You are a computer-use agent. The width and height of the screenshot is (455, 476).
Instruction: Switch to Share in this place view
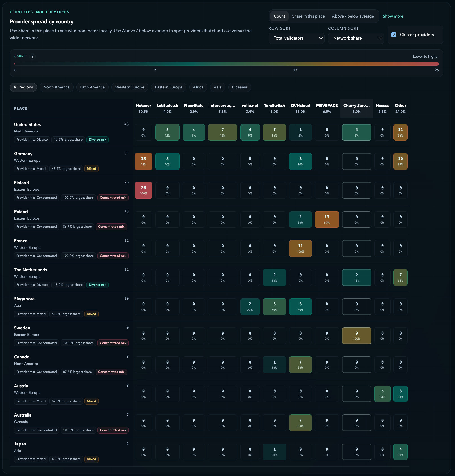308,16
